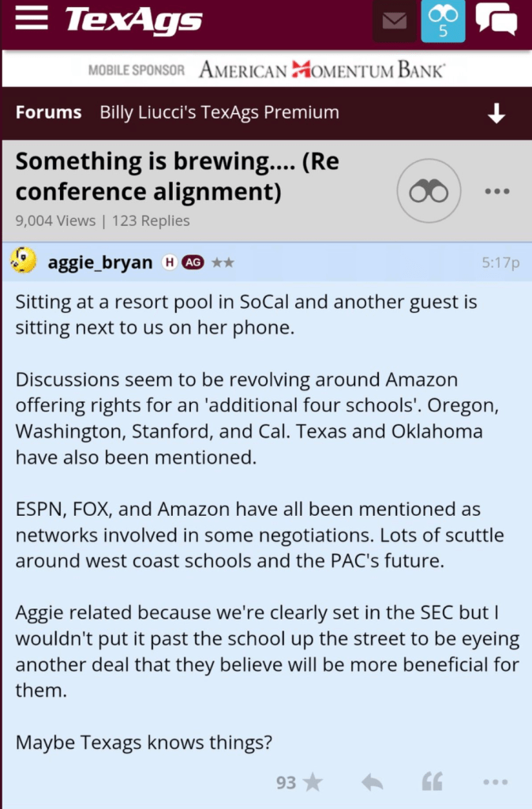532x809 pixels.
Task: Quote aggie_bryan's post
Action: pos(432,782)
